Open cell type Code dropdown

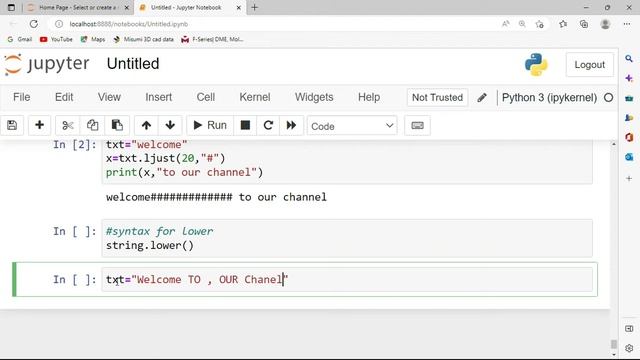[352, 126]
